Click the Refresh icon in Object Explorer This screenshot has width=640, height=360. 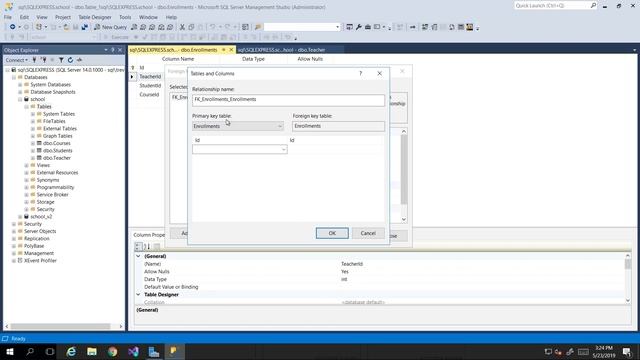70,60
